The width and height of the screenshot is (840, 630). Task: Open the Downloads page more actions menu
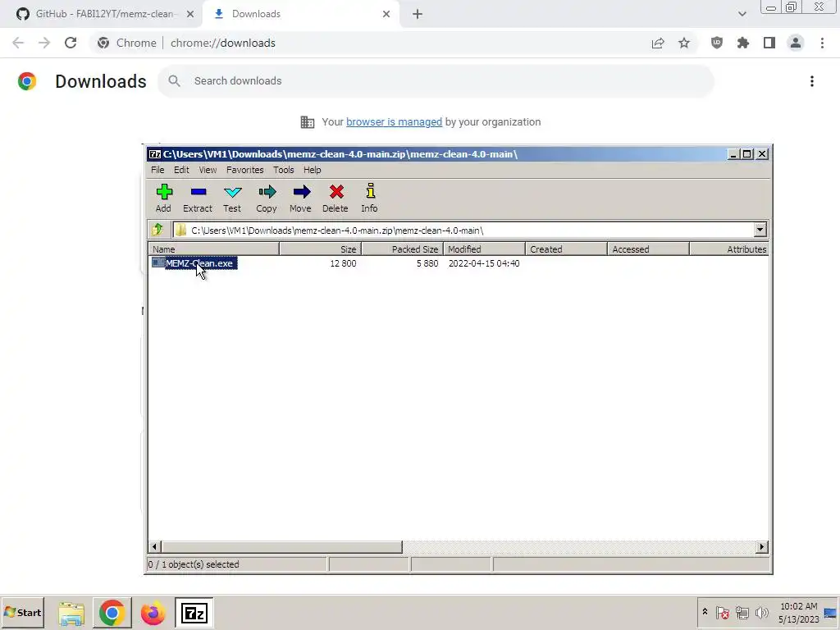tap(812, 81)
